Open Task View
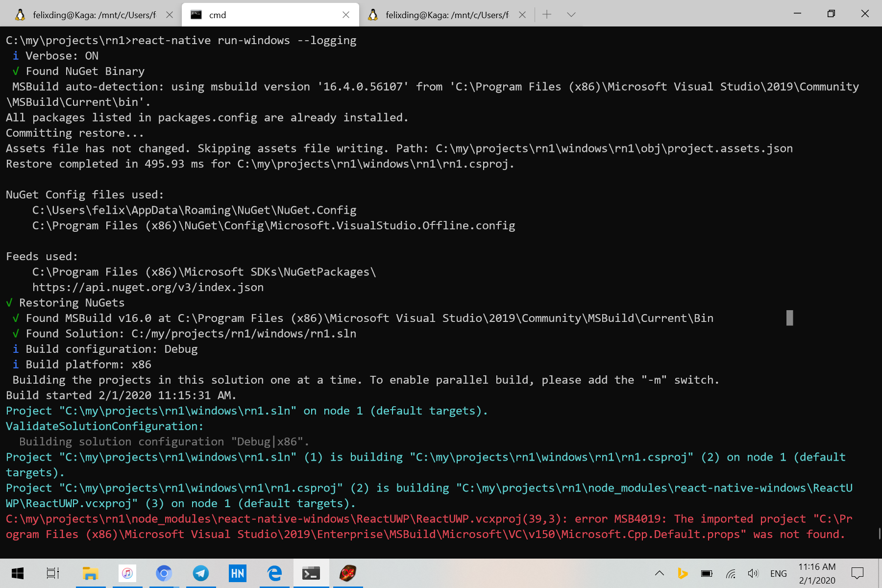Screen dimensions: 882x588 point(52,573)
